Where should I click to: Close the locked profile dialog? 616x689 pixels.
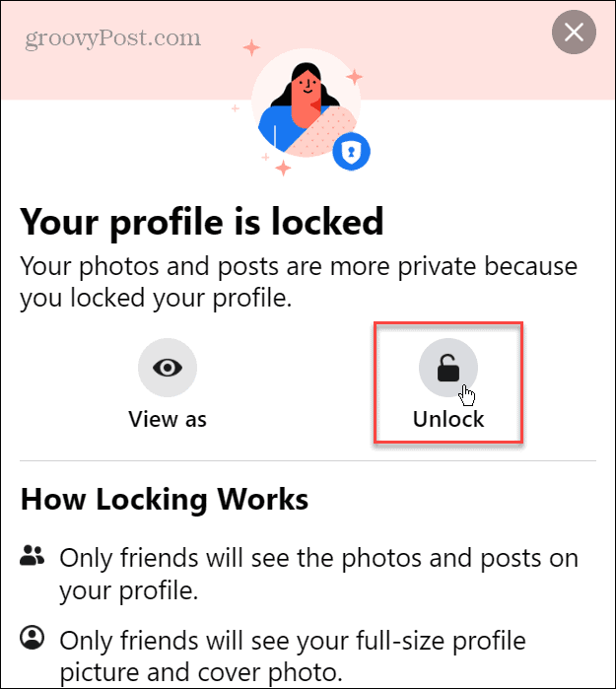[x=574, y=34]
